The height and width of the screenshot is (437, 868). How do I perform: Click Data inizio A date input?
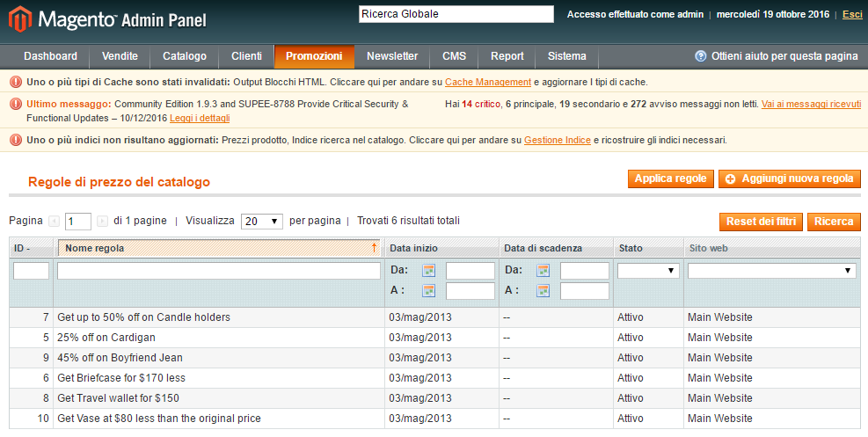470,290
